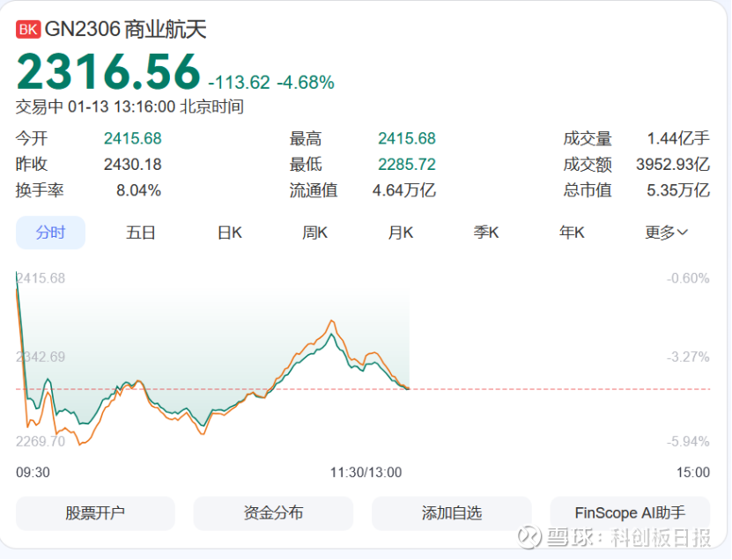Click the GN2306 商业航天 title
Viewport: 732px width, 560px height.
coord(126,29)
